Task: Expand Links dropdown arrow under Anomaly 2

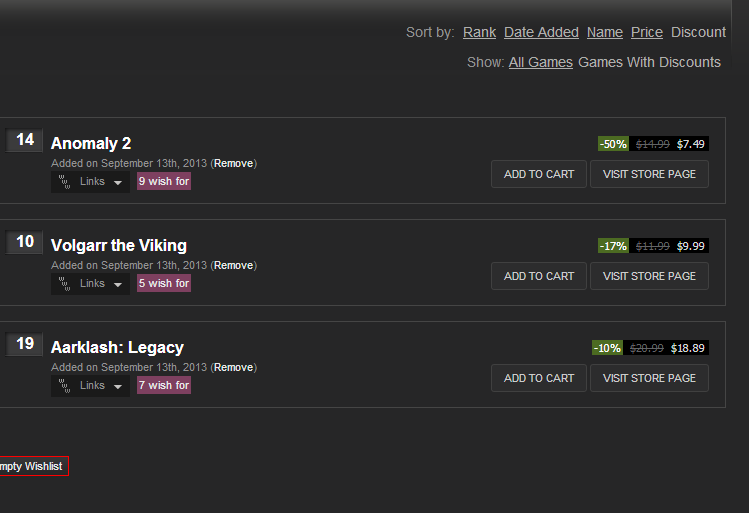Action: click(x=118, y=182)
